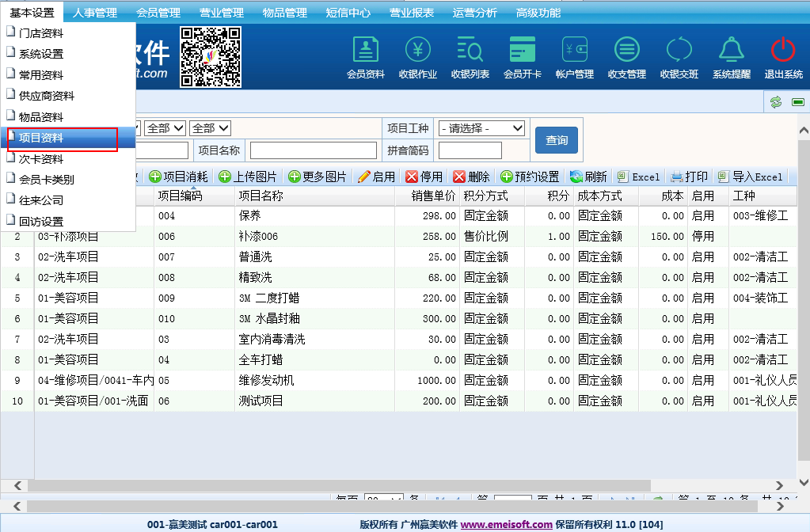The height and width of the screenshot is (532, 810).
Task: Open the second 全部 dropdown filter
Action: (165, 128)
